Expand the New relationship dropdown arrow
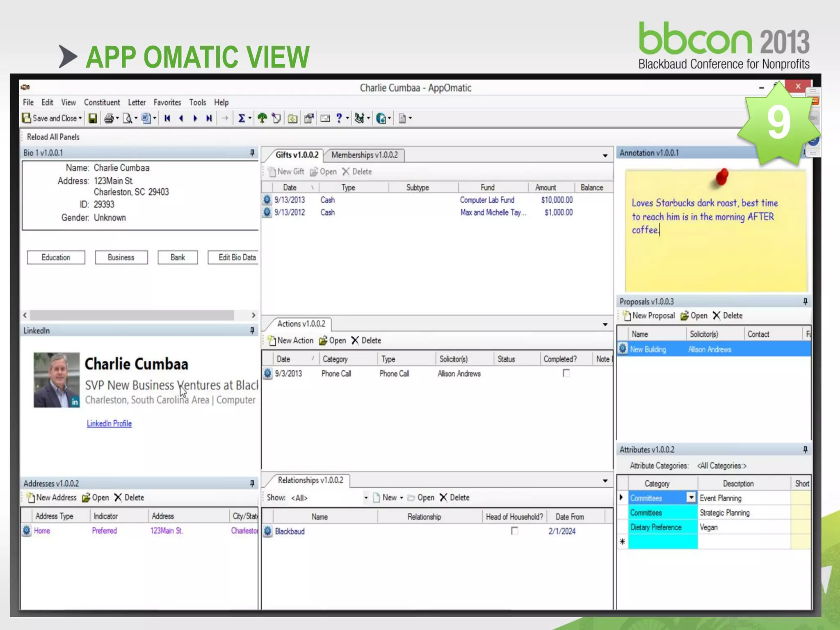Viewport: 840px width, 630px height. click(x=402, y=498)
